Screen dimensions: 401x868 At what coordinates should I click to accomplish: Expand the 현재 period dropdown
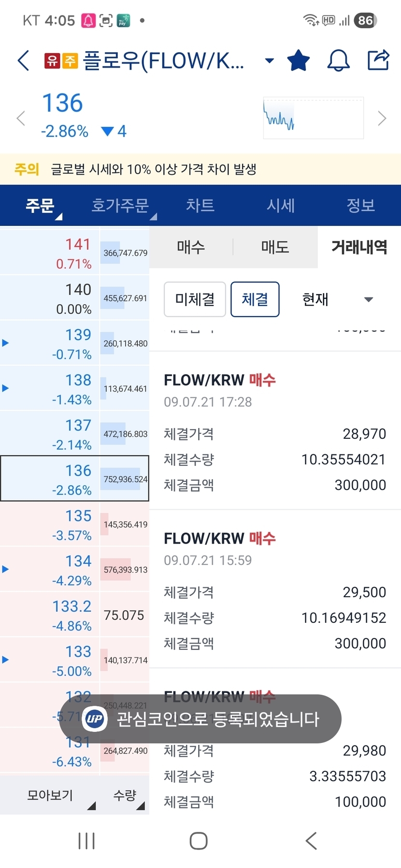[x=337, y=299]
